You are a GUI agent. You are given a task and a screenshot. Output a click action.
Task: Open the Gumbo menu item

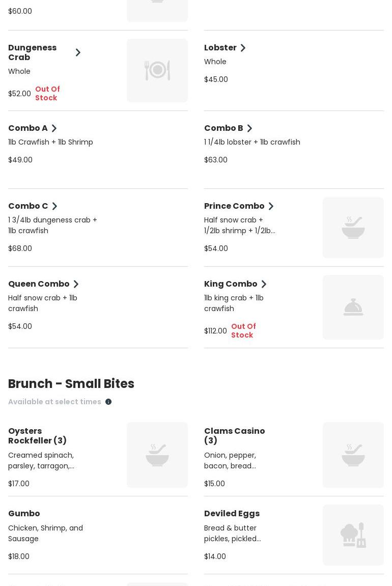(x=24, y=513)
